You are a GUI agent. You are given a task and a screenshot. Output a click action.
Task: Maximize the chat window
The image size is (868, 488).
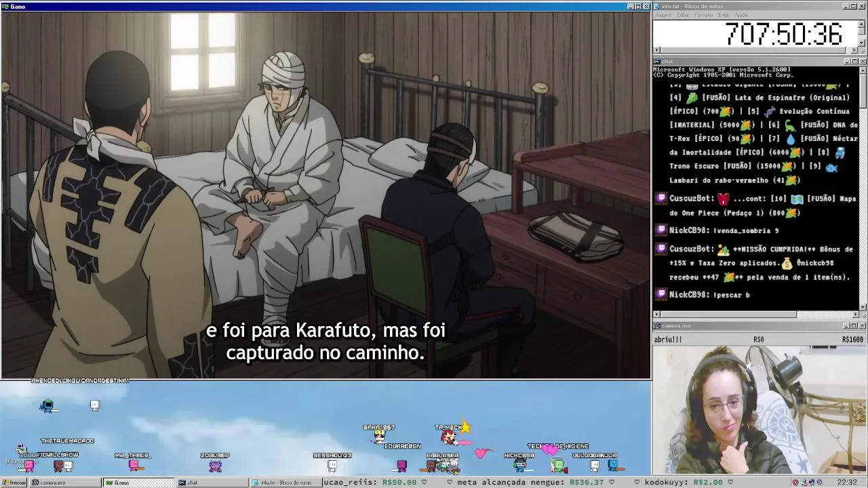pos(854,62)
